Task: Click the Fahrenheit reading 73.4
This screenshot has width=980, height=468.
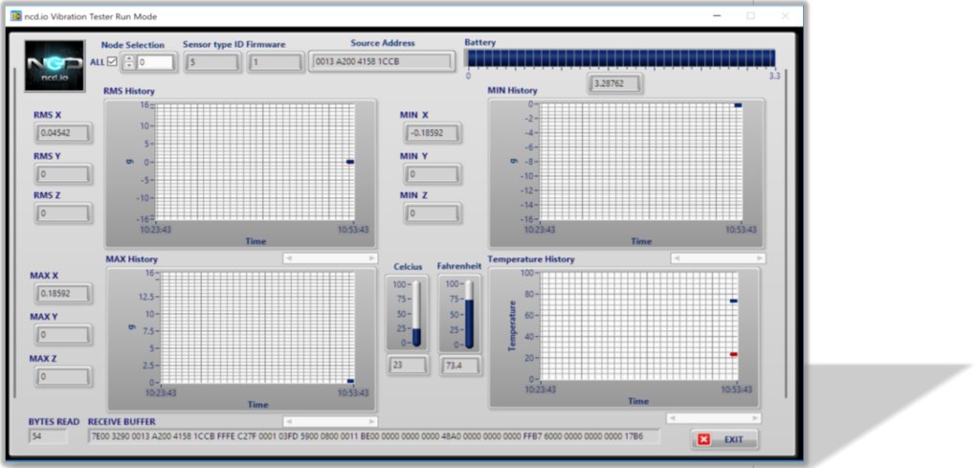Action: click(460, 365)
